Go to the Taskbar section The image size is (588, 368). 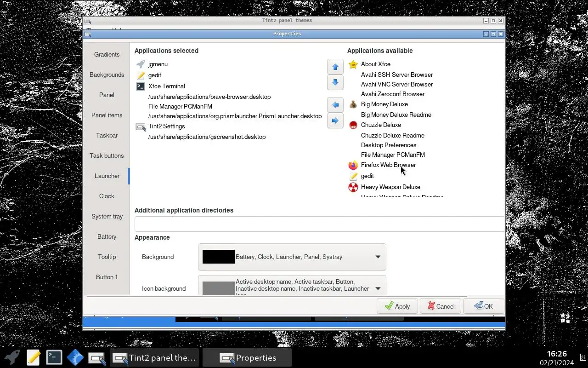pos(107,136)
